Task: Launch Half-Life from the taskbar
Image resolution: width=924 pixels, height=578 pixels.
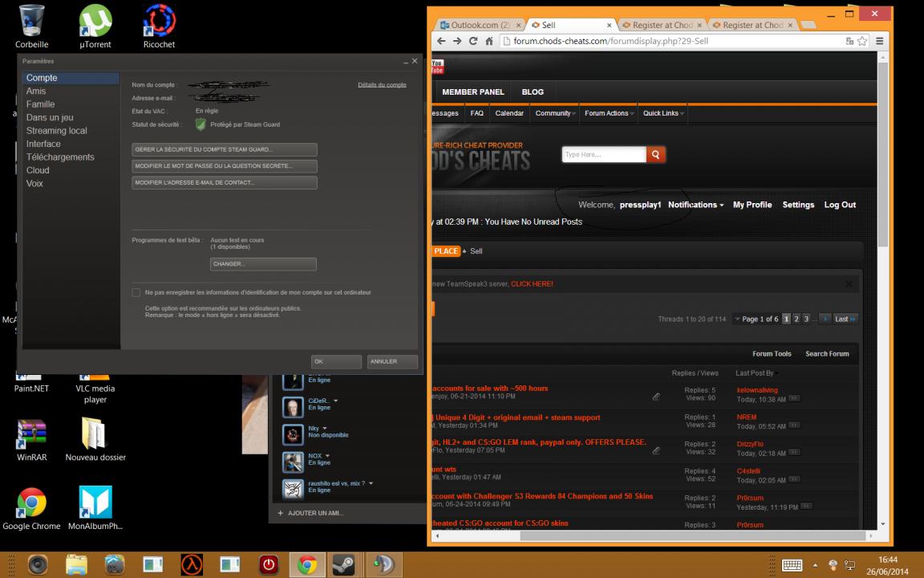Action: (x=192, y=564)
